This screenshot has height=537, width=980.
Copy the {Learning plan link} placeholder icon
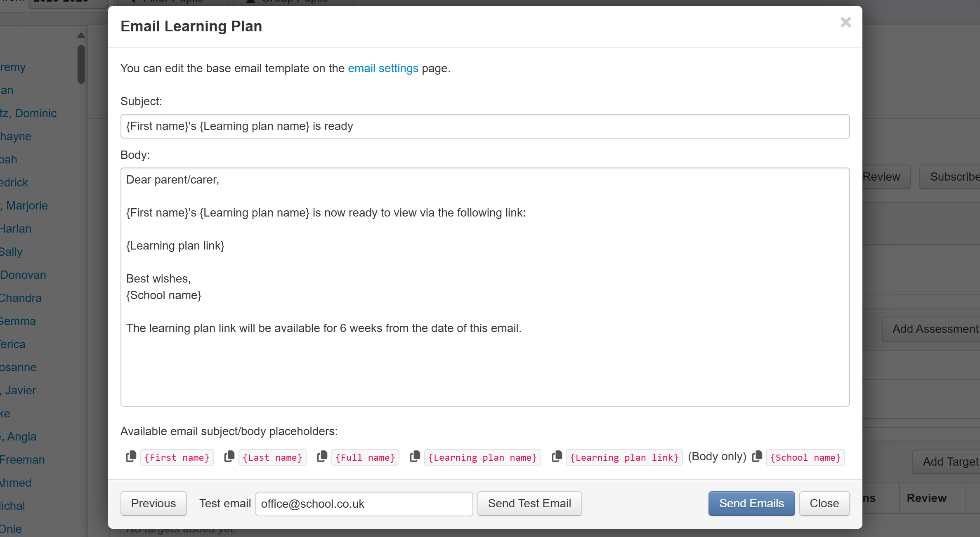[557, 457]
